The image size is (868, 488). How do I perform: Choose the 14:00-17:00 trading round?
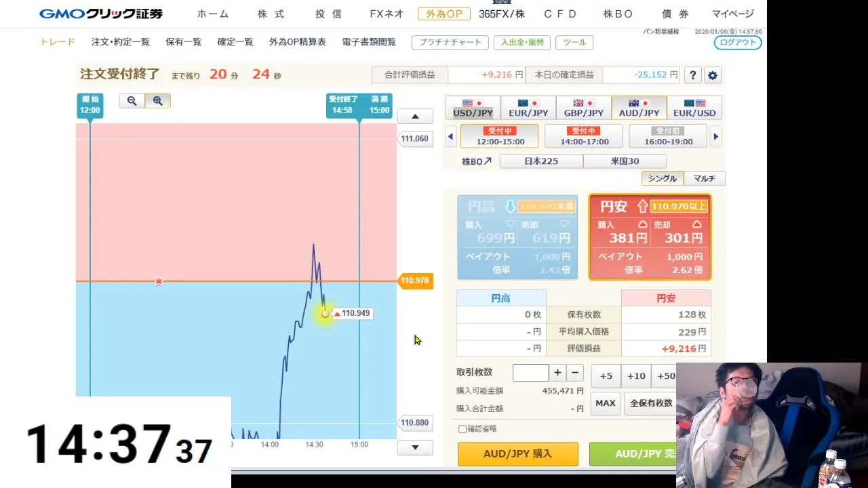(585, 136)
